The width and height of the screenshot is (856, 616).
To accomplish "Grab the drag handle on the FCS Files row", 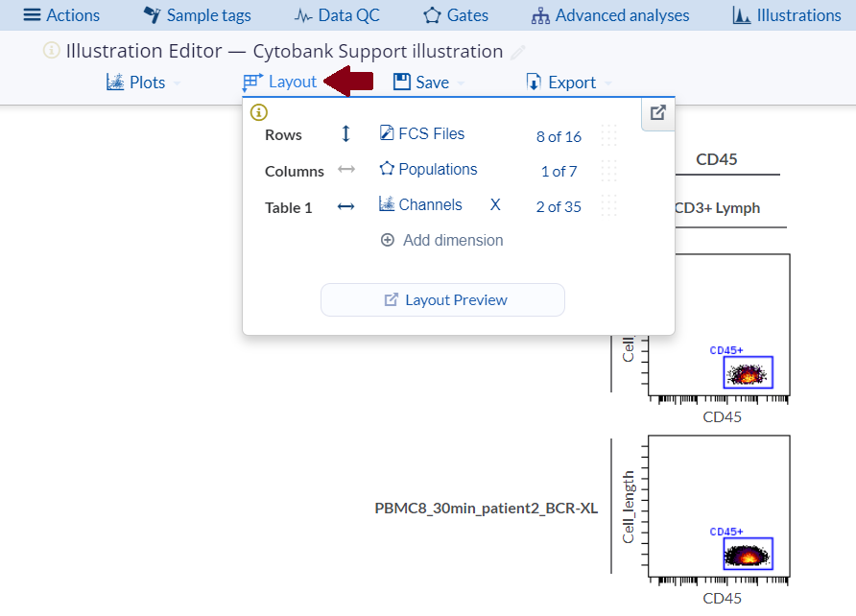I will click(x=608, y=135).
